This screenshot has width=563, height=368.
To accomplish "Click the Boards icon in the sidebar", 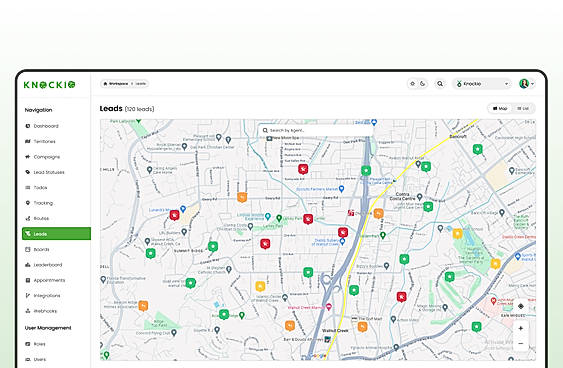I will coord(28,249).
